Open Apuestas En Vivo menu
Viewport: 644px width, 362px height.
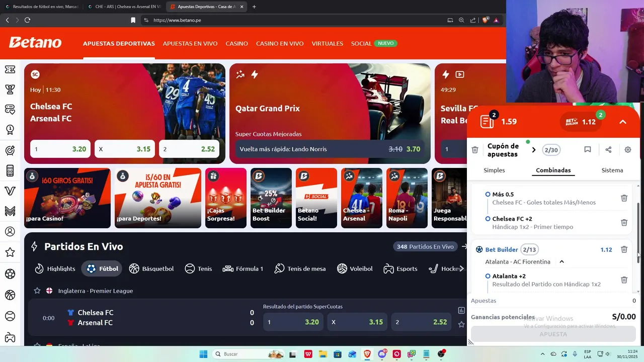click(x=190, y=43)
